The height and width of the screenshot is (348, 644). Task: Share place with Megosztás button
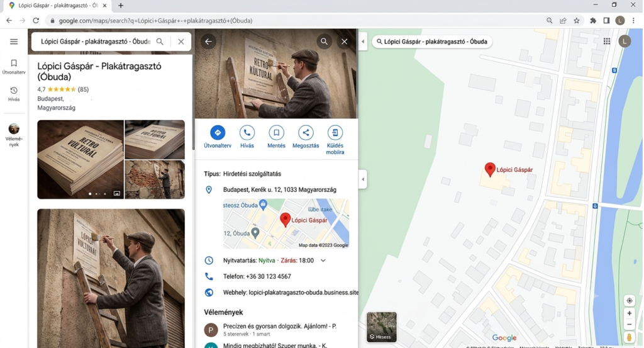(306, 137)
